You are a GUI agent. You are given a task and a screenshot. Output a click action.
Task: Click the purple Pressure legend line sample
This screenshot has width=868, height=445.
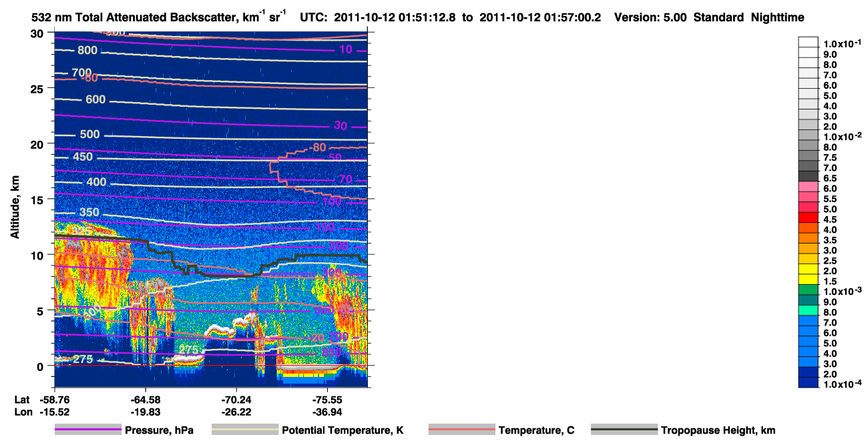pyautogui.click(x=89, y=430)
